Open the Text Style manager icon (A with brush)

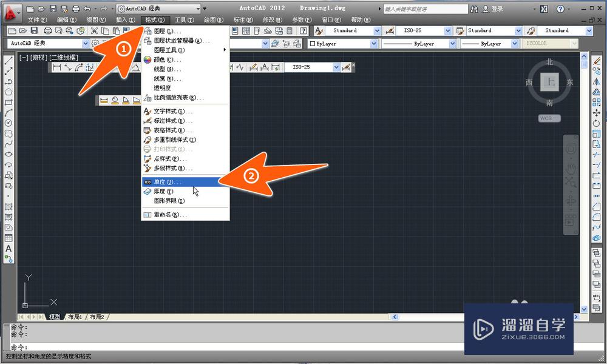[319, 30]
